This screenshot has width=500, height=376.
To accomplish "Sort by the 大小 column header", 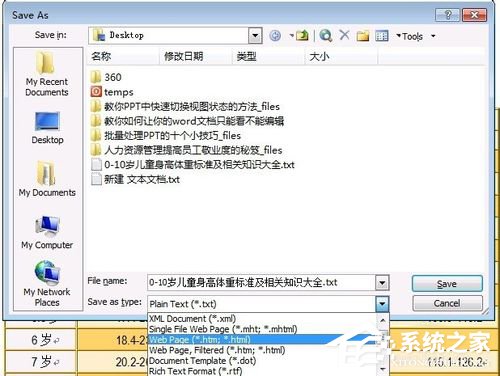I will [341, 56].
